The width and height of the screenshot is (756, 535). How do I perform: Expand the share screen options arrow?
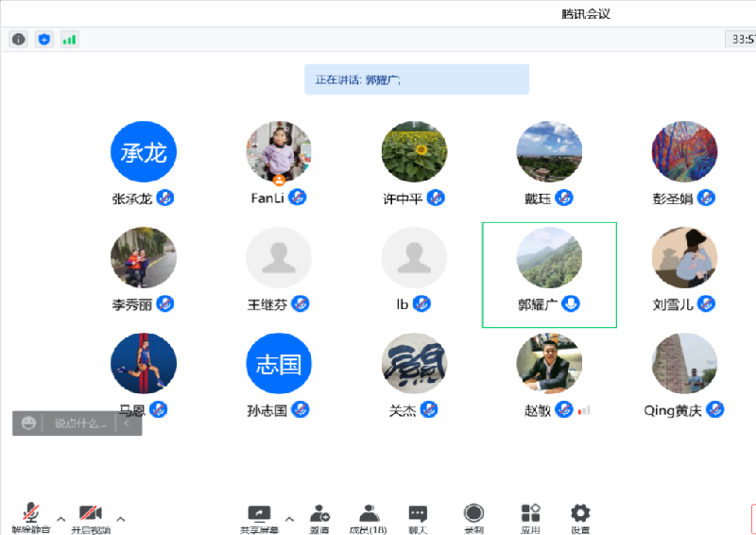tap(289, 518)
